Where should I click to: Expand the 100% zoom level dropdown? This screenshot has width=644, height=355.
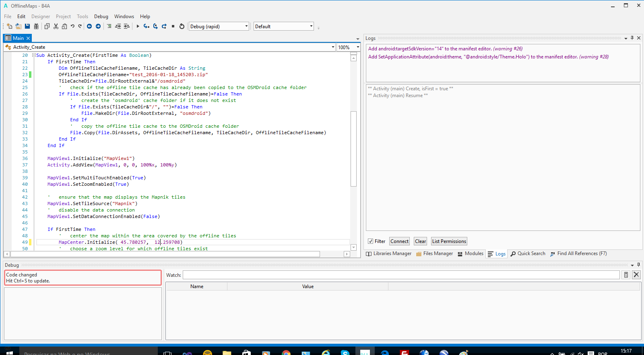pos(357,47)
